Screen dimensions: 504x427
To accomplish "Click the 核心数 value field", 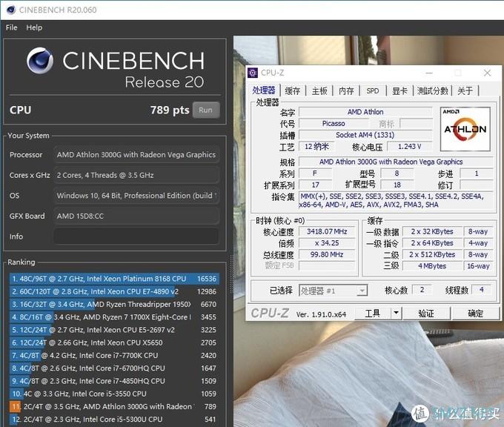I will point(422,290).
